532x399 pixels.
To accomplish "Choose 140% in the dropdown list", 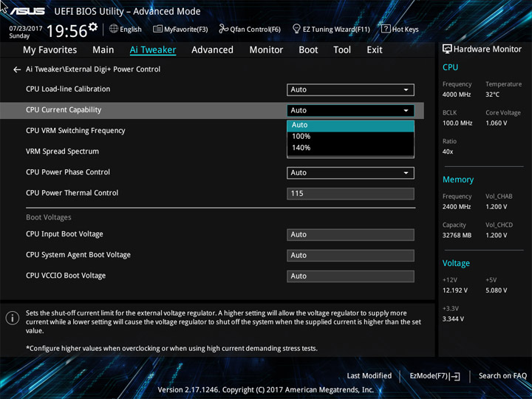I will point(350,148).
